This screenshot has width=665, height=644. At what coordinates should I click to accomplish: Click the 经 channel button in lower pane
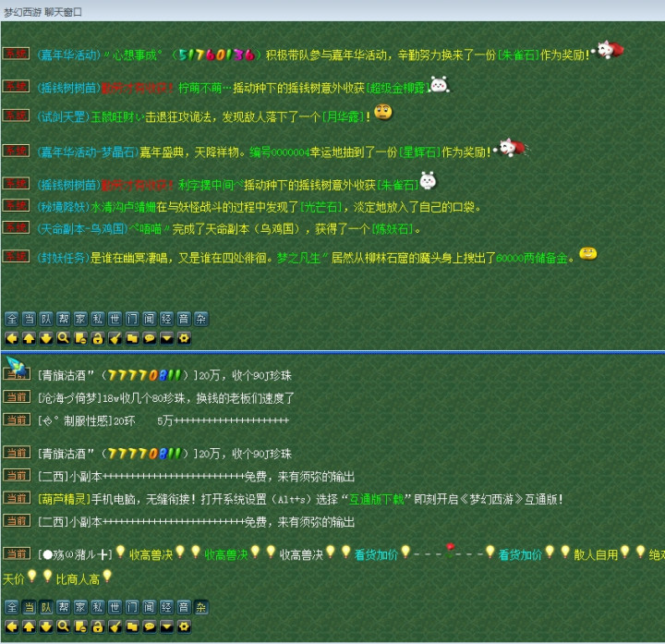pyautogui.click(x=166, y=608)
